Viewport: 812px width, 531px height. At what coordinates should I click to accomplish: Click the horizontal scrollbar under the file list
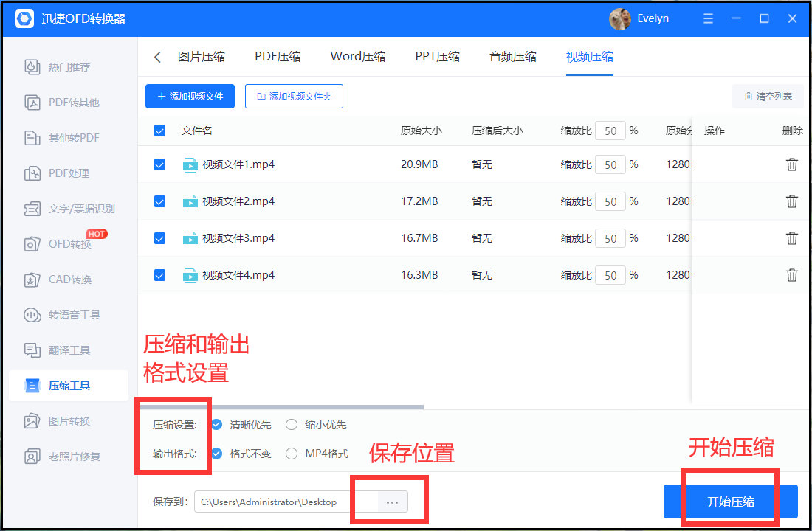[x=281, y=407]
